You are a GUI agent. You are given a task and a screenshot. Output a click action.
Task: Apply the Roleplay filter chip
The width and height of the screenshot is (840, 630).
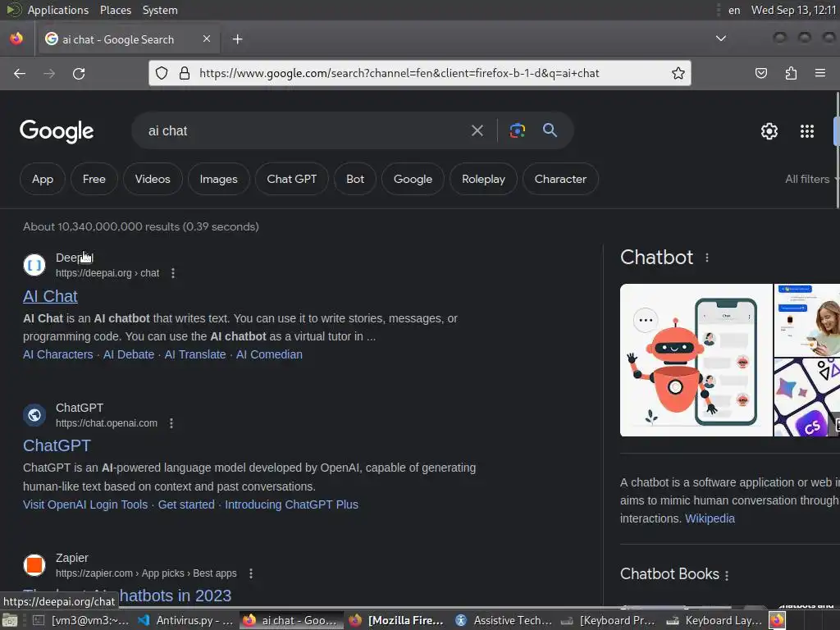[x=484, y=179]
